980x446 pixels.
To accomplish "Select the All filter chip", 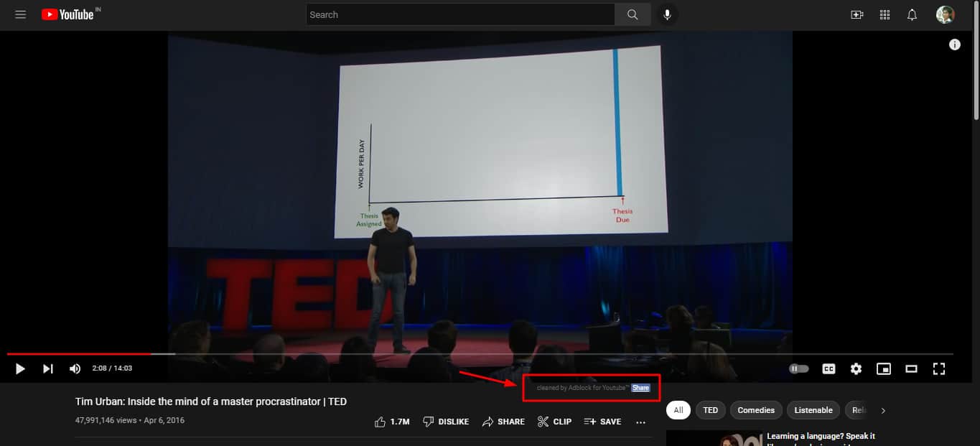I will pyautogui.click(x=678, y=410).
